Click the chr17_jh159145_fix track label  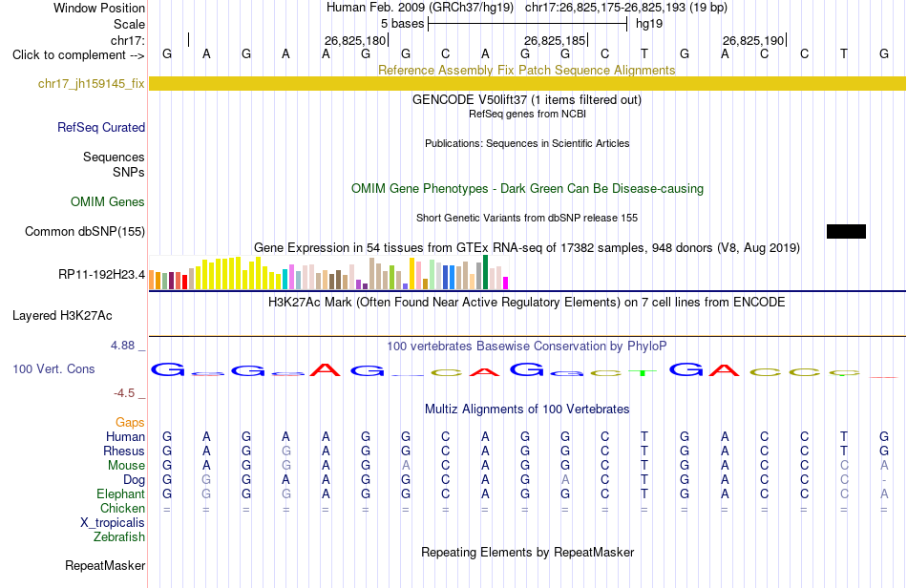(91, 83)
